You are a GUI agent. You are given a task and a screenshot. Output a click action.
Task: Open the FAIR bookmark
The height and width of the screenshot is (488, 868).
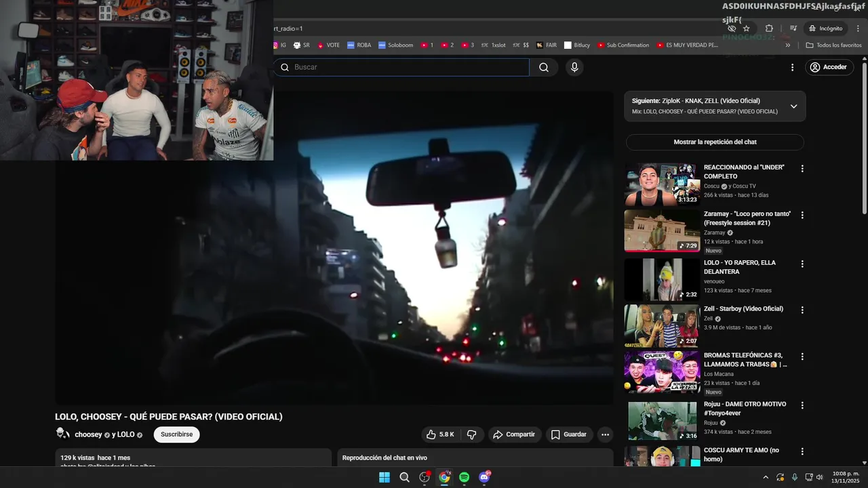pos(546,45)
